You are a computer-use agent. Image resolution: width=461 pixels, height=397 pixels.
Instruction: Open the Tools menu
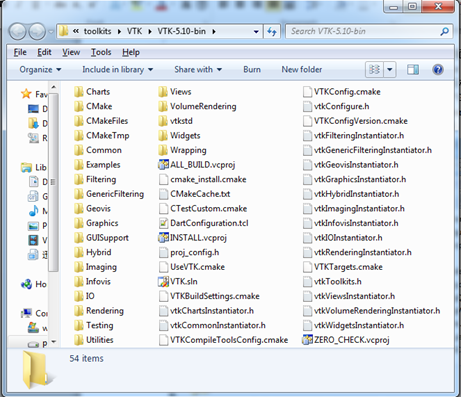pyautogui.click(x=101, y=52)
